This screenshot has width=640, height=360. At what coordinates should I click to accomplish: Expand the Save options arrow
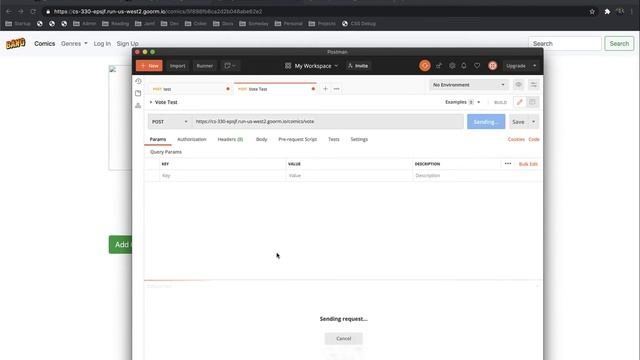point(533,122)
